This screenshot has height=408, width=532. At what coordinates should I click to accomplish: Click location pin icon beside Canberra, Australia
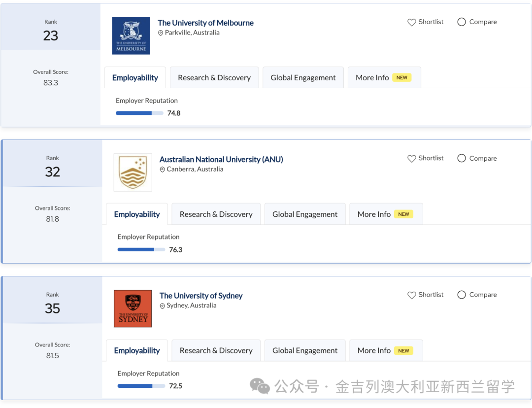tap(163, 170)
